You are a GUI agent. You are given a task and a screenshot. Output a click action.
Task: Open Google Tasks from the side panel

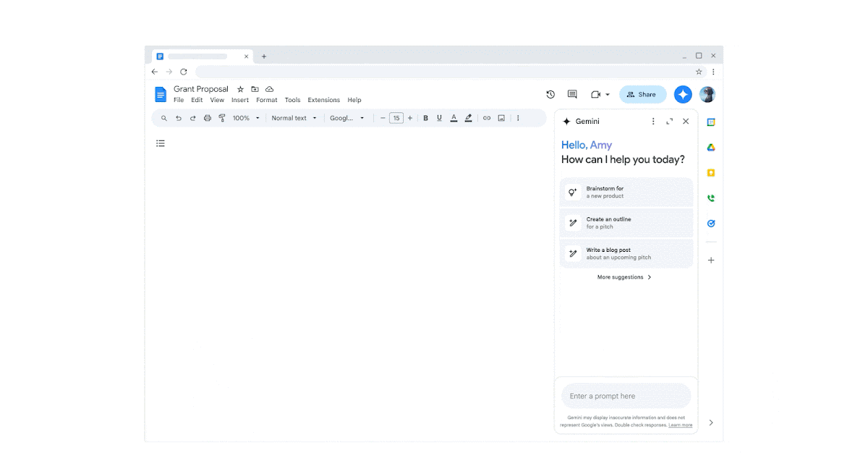pos(710,223)
